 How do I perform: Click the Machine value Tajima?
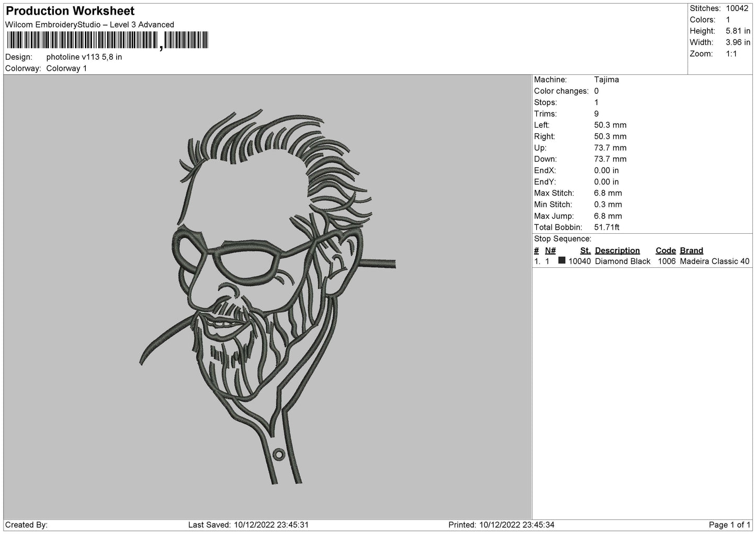(x=606, y=79)
